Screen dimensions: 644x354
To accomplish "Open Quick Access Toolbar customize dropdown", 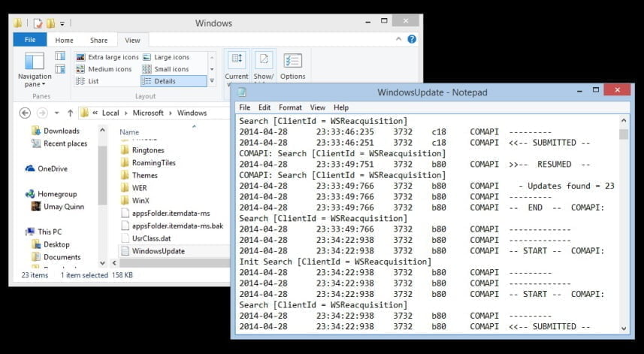I will tap(62, 24).
